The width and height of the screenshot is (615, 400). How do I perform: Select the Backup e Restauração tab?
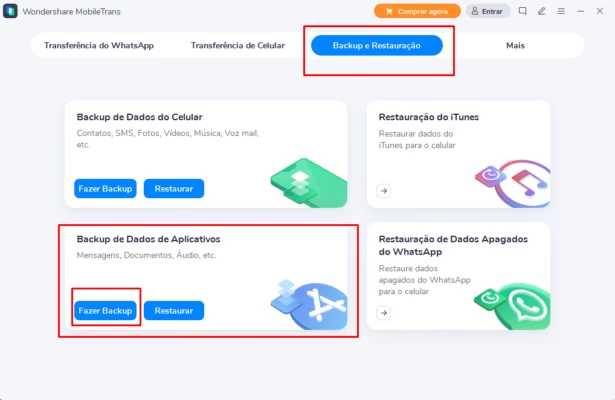click(x=377, y=45)
